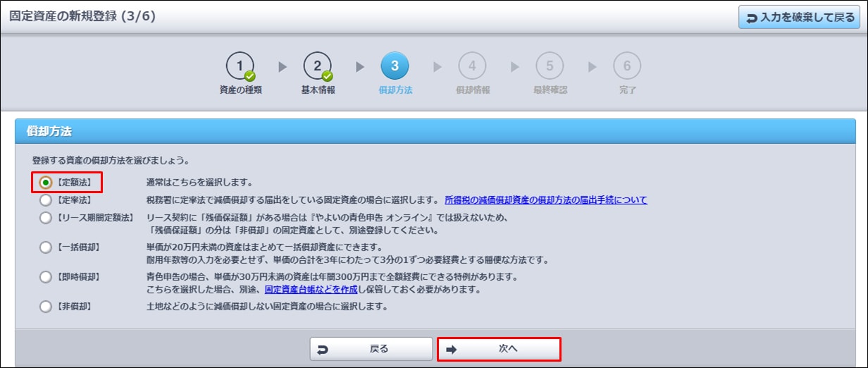The image size is (868, 368).
Task: Select the 非償却 radio button
Action: tap(46, 307)
